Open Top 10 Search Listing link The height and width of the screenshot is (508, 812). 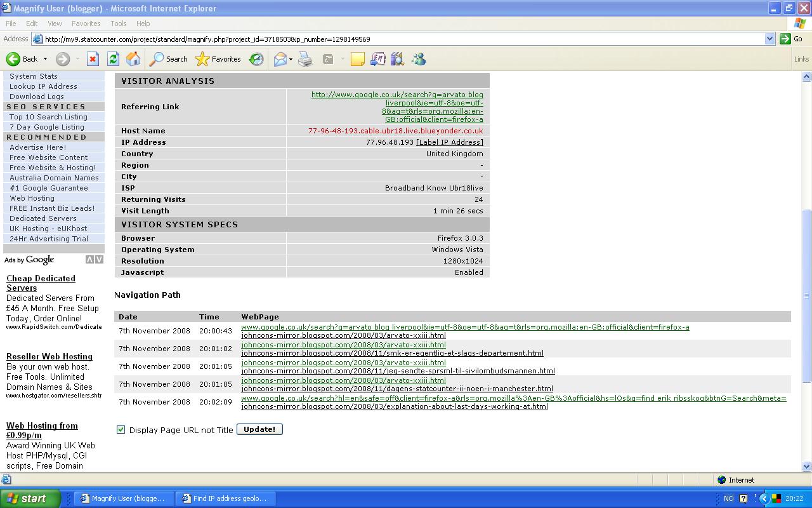coord(48,117)
